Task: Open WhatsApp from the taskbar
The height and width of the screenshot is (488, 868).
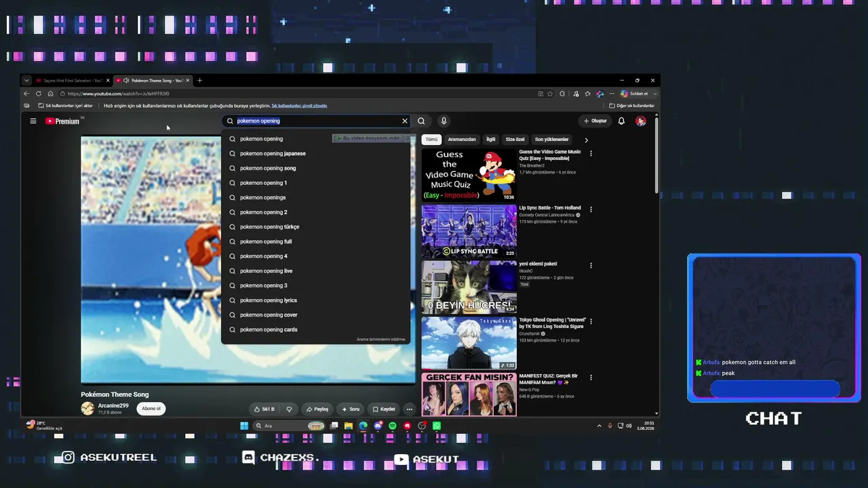Action: tap(437, 426)
